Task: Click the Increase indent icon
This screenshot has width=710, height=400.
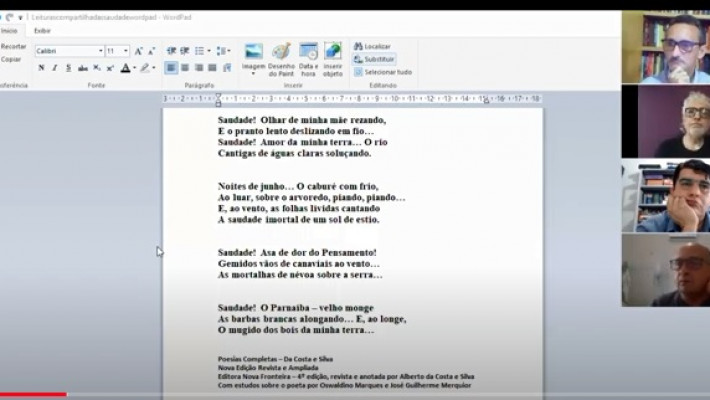Action: (184, 51)
